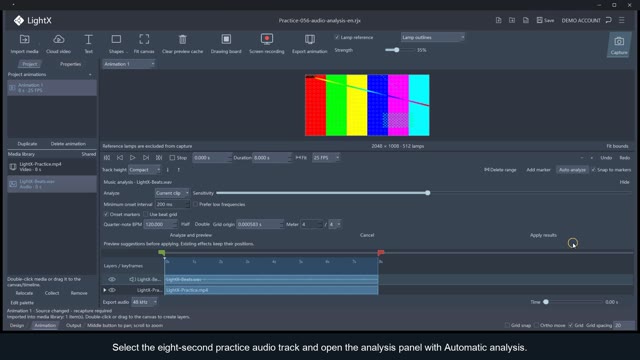
Task: Adjust the Sensitivity slider handle
Action: 427,193
